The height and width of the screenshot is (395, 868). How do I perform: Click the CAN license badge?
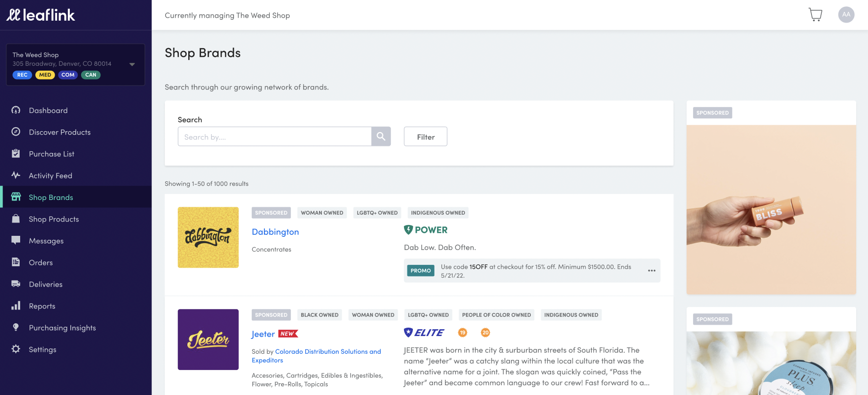tap(91, 75)
